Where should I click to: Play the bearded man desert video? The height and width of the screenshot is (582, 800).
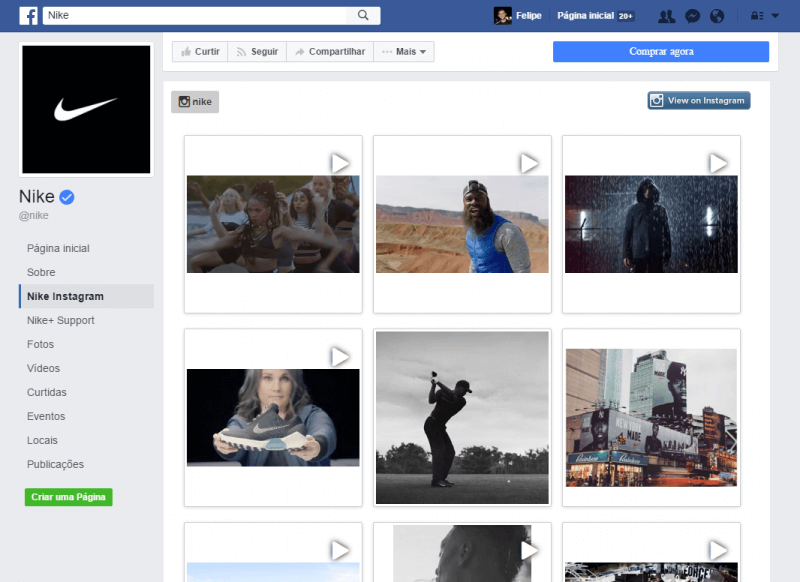[529, 164]
